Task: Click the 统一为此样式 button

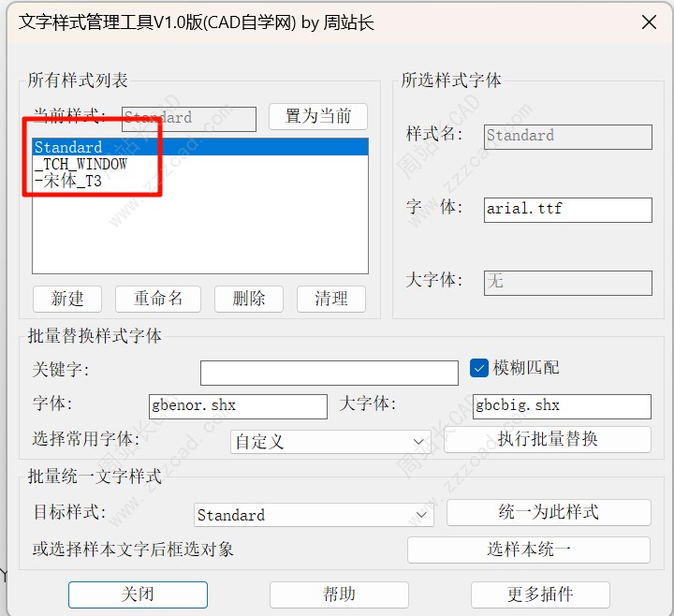Action: click(548, 512)
